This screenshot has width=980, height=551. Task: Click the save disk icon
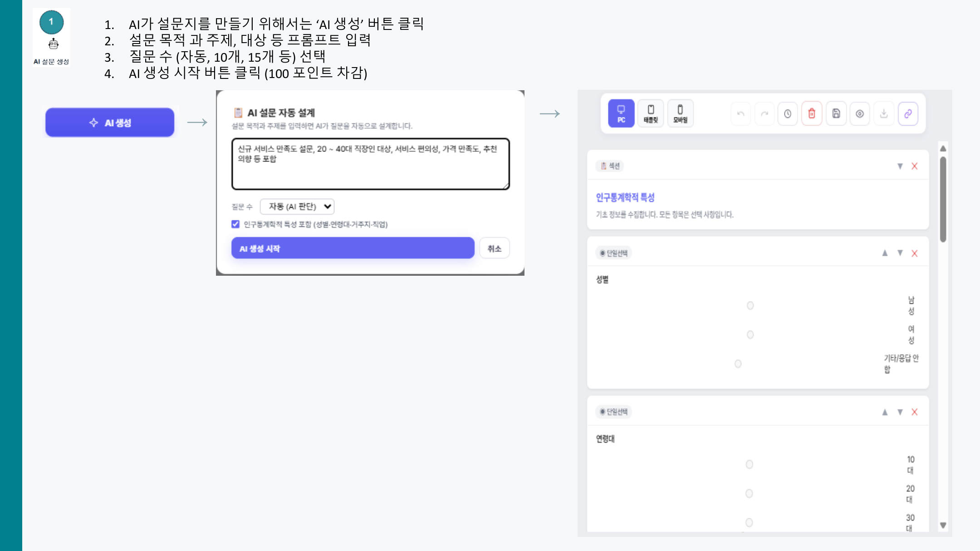[x=836, y=114]
